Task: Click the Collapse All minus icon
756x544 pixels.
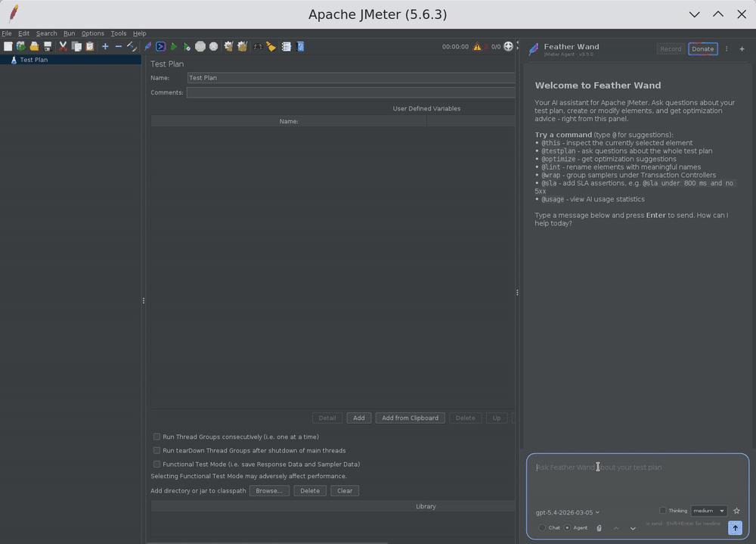Action: (x=118, y=46)
